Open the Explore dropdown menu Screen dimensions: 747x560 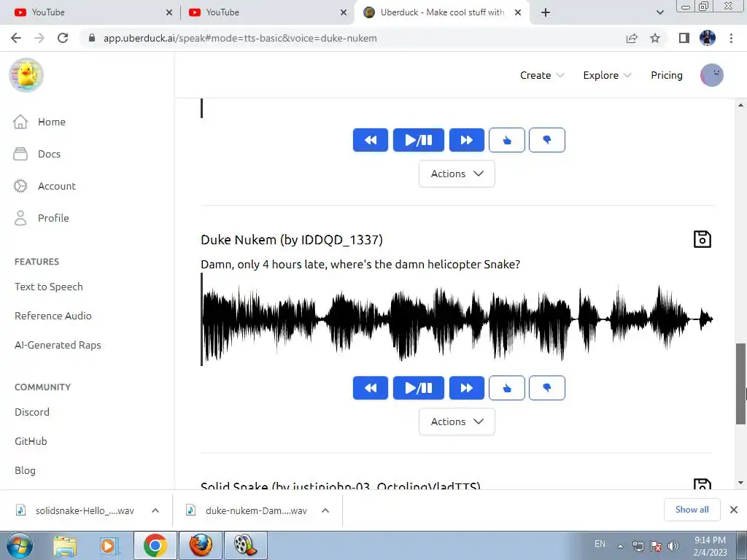(x=607, y=75)
